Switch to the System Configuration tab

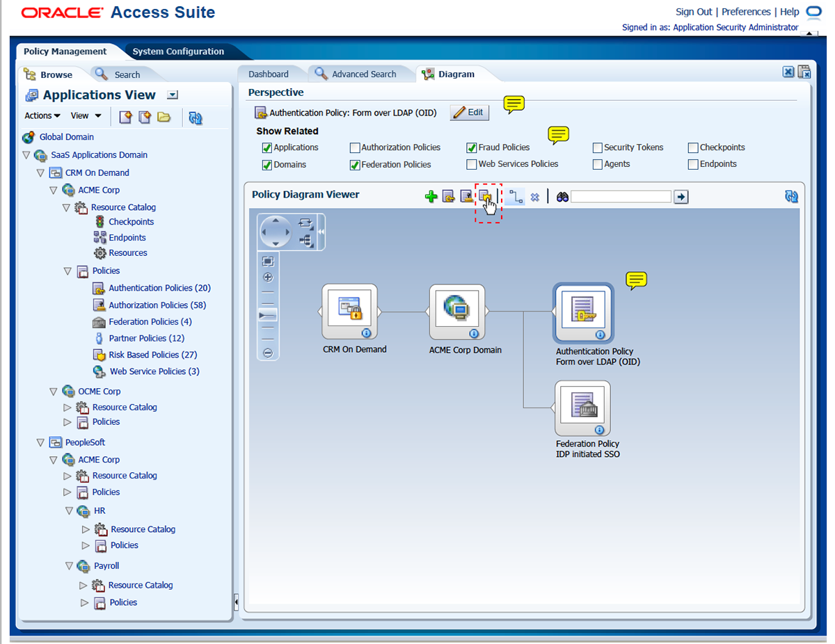click(x=178, y=51)
